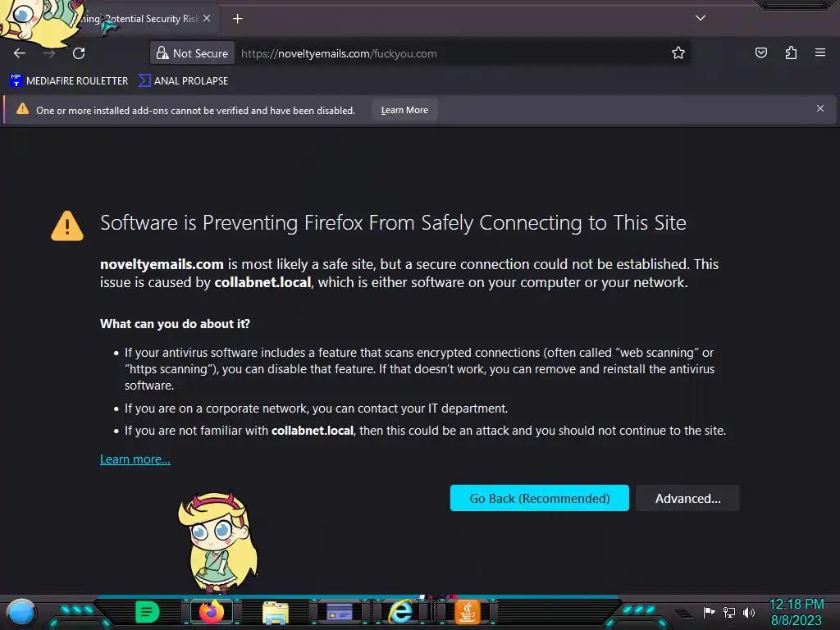The height and width of the screenshot is (630, 840).
Task: Open the Not Secure site information
Action: [192, 53]
